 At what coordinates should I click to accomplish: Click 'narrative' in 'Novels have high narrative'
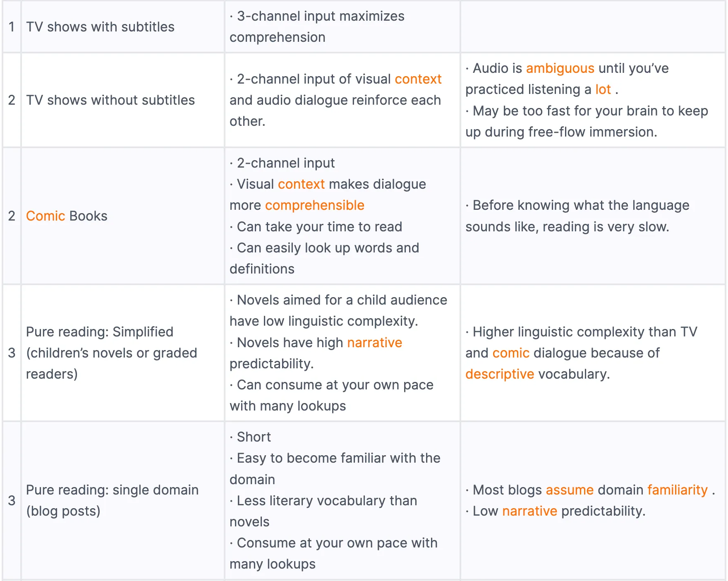click(x=374, y=343)
